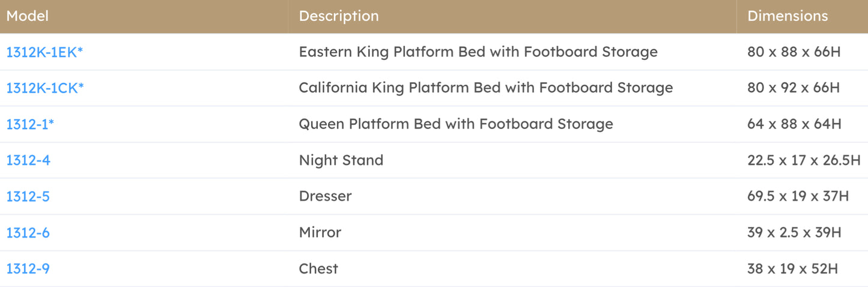Click the 38 x 19 x 52H dimensions
This screenshot has height=287, width=868.
(792, 268)
